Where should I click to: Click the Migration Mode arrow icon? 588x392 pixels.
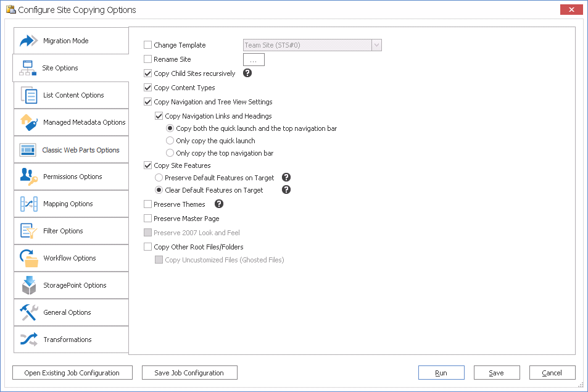pyautogui.click(x=29, y=41)
